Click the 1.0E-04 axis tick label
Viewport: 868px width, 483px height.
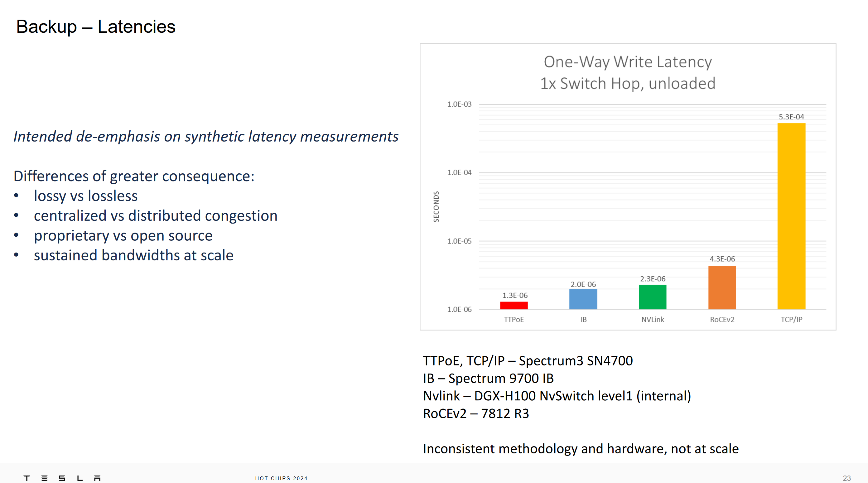(459, 172)
